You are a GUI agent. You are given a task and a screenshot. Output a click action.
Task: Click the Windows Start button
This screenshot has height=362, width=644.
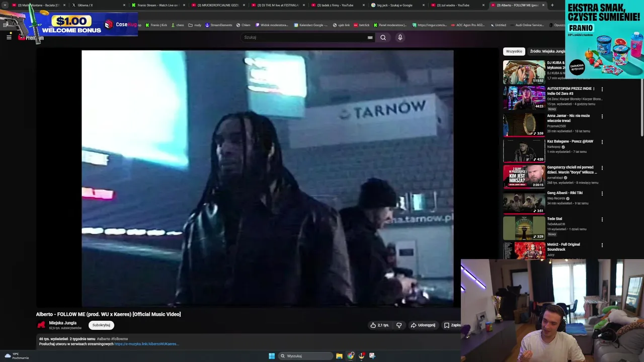click(272, 356)
